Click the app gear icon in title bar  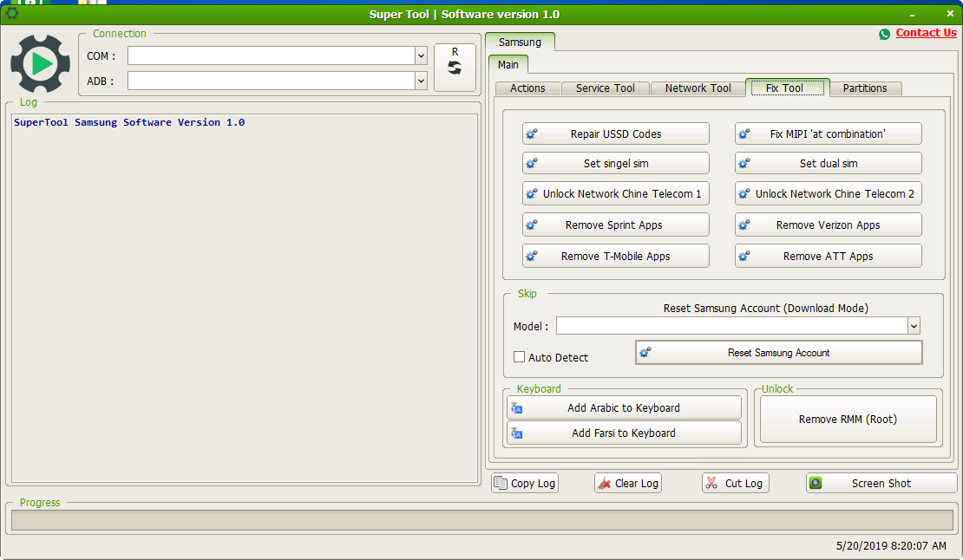11,13
